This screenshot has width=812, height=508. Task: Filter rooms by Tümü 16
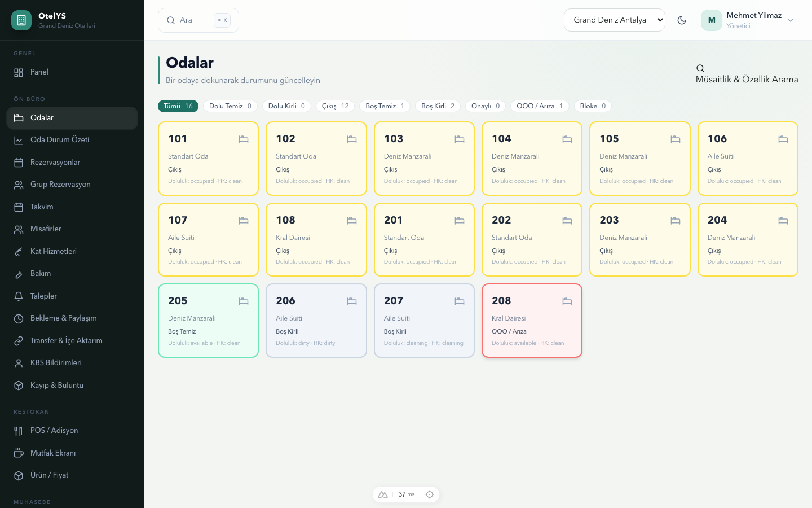coord(178,106)
